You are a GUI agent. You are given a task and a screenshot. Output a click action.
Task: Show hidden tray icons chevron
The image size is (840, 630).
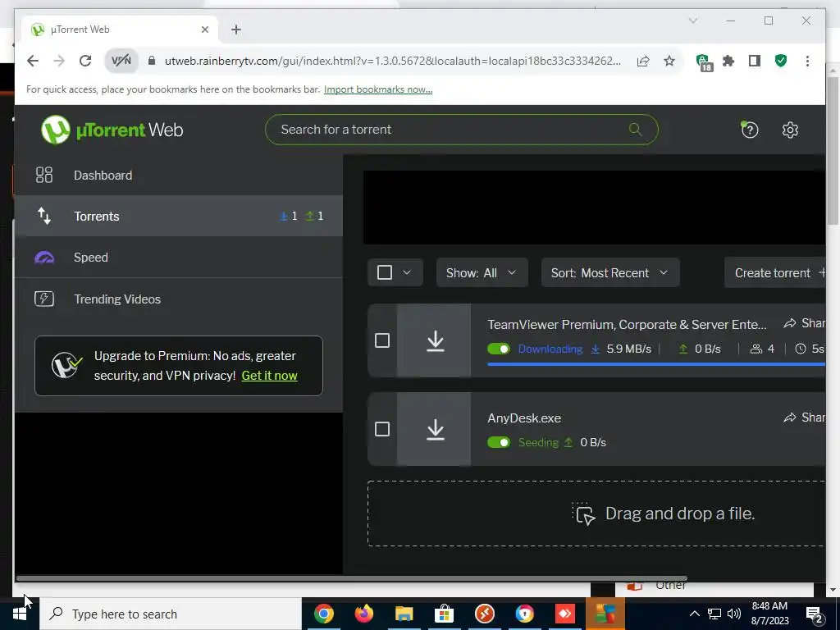pos(694,614)
